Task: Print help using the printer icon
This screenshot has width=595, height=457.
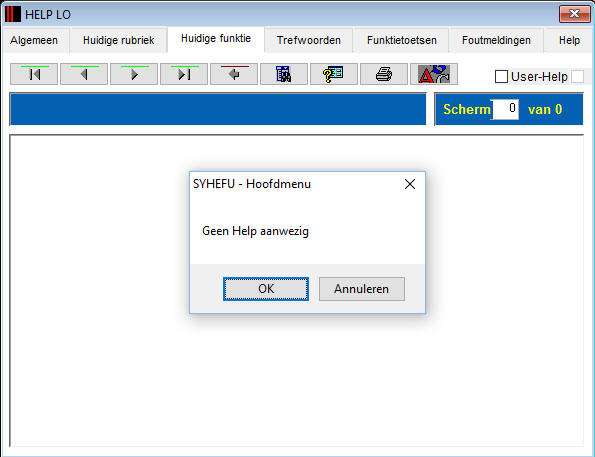Action: click(384, 74)
